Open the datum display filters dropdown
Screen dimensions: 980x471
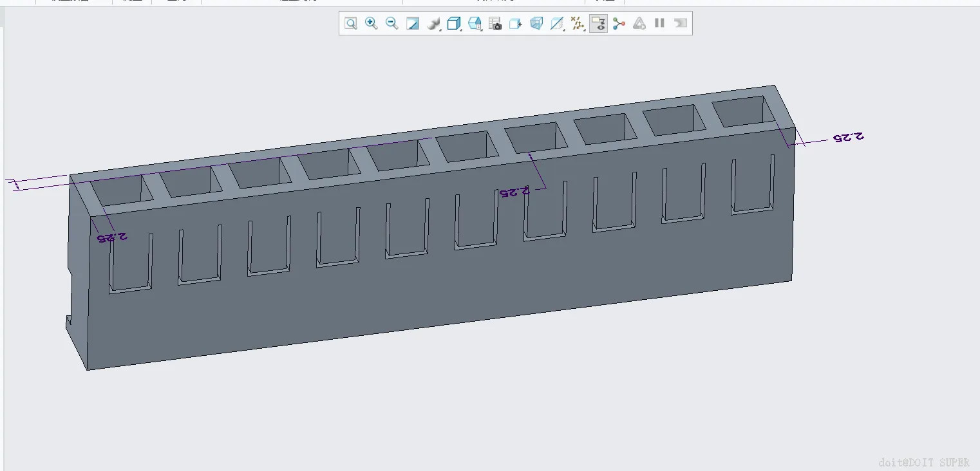[578, 24]
